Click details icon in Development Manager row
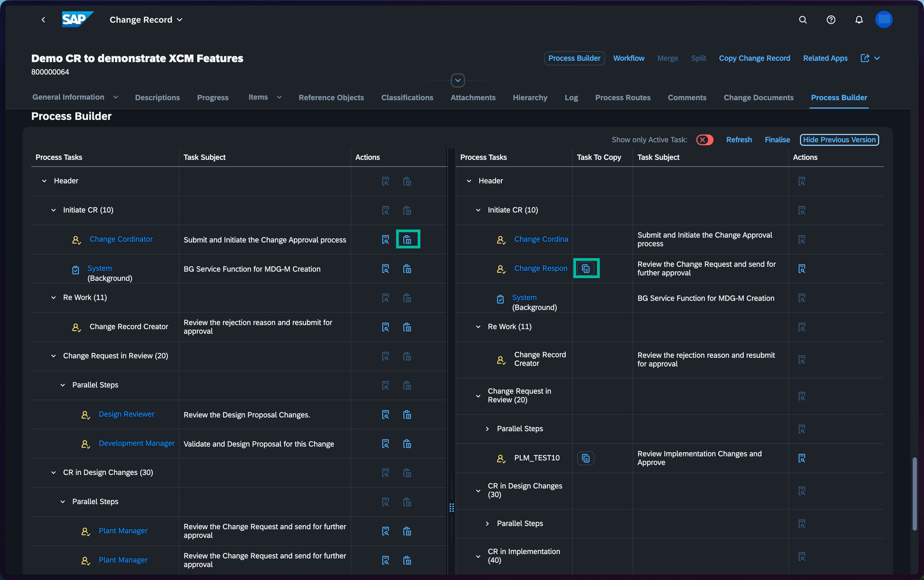The image size is (924, 580). click(386, 443)
